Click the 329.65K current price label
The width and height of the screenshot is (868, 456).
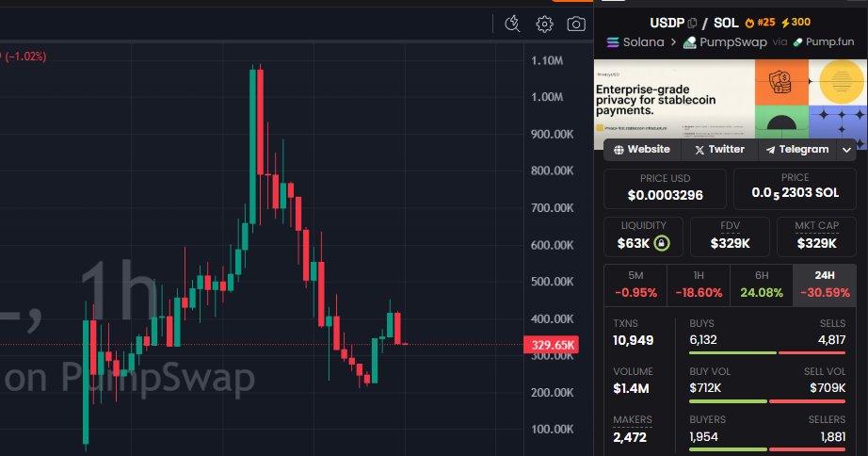[553, 346]
